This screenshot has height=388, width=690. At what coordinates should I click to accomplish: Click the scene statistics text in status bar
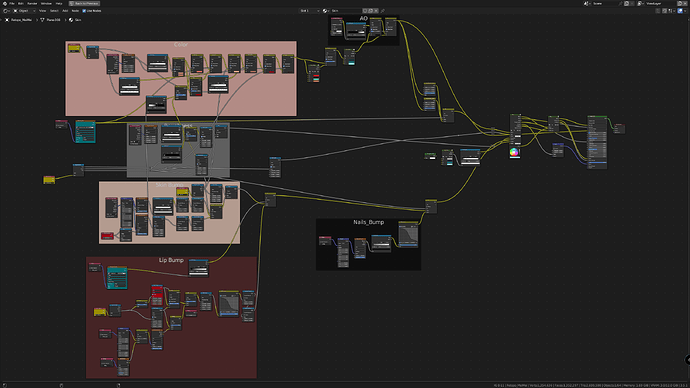tap(590, 385)
